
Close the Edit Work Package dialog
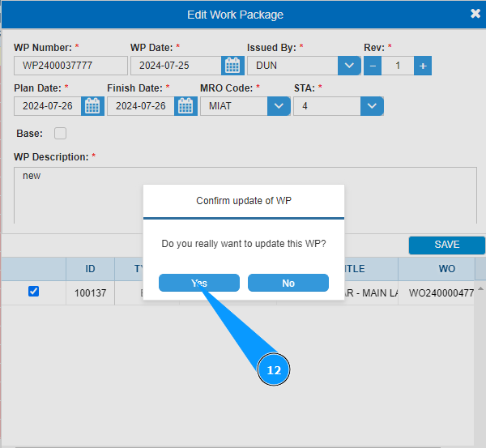pos(475,14)
